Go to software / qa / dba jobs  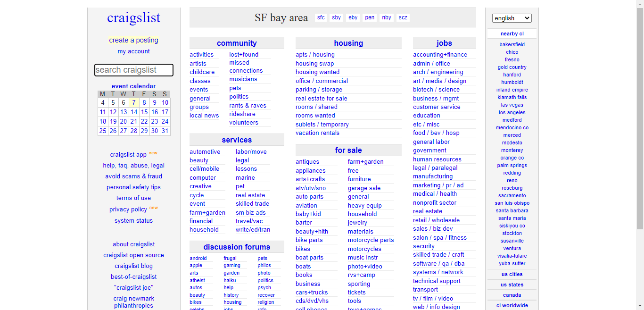tap(438, 264)
